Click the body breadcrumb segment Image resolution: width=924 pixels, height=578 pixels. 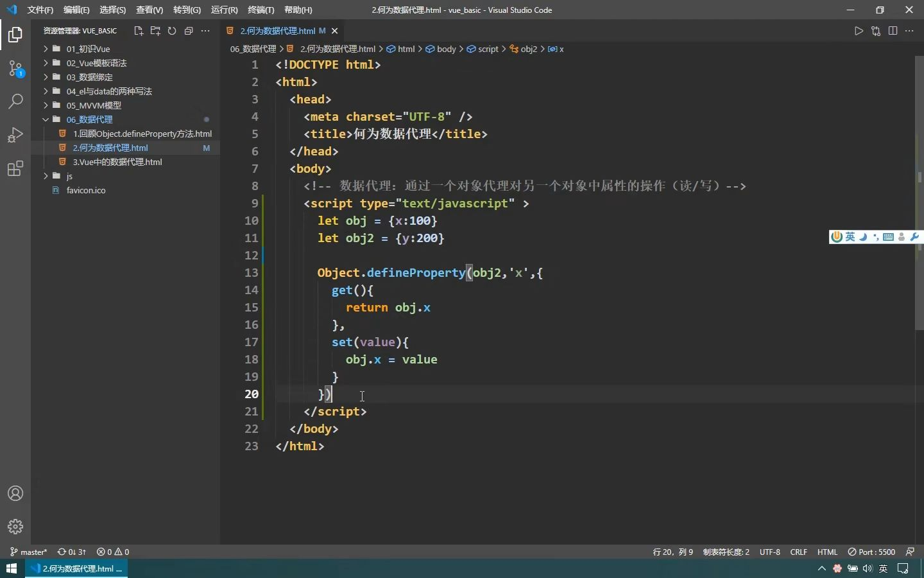click(441, 49)
